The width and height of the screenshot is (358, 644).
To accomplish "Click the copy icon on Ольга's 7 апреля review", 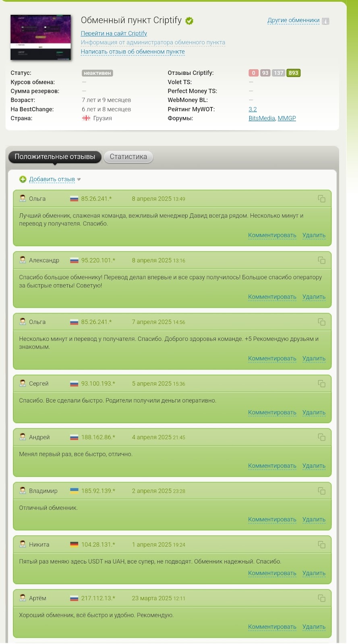I will click(321, 322).
